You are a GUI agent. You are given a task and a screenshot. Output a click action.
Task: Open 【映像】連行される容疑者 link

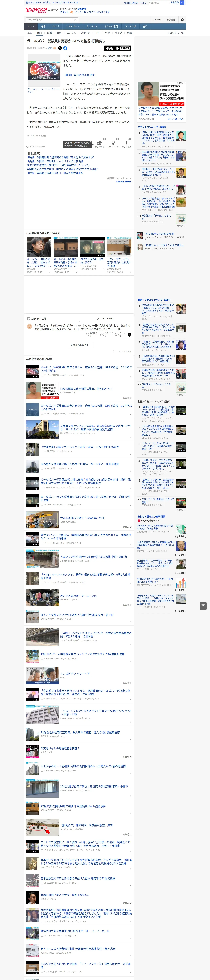[x=79, y=75]
